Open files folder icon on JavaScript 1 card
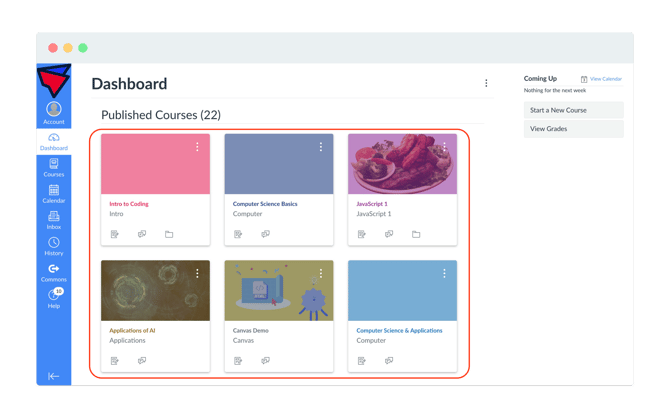Screen dimensions: 670x418 [x=416, y=234]
